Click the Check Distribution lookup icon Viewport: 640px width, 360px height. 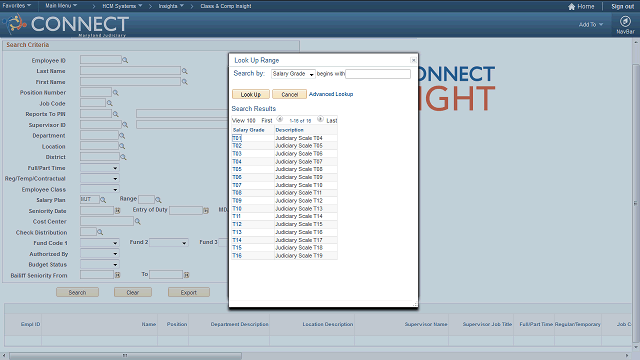coord(100,232)
